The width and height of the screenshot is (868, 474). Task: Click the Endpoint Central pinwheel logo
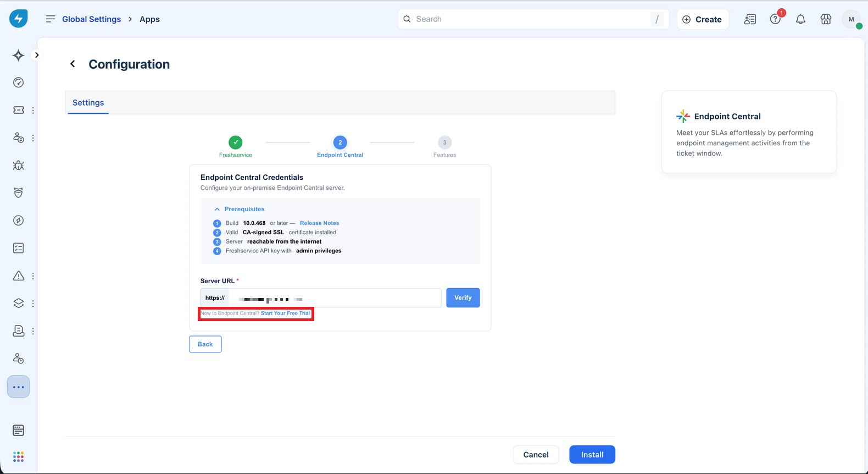point(683,116)
